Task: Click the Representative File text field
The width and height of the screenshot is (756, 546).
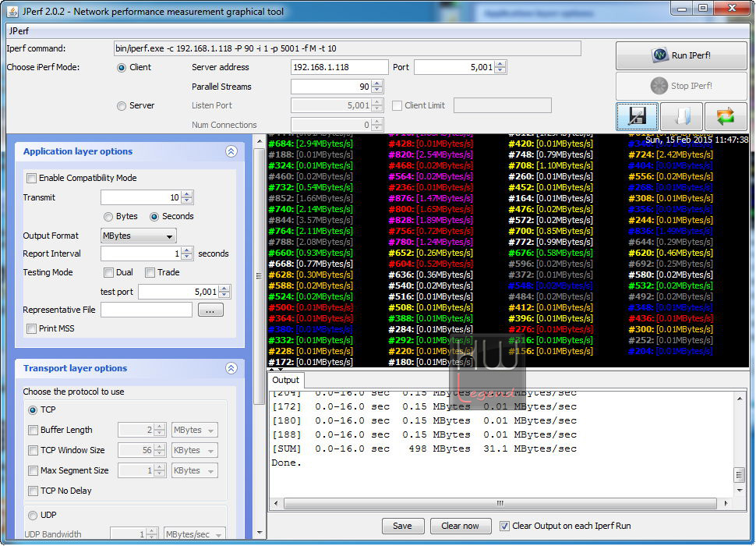Action: point(147,310)
